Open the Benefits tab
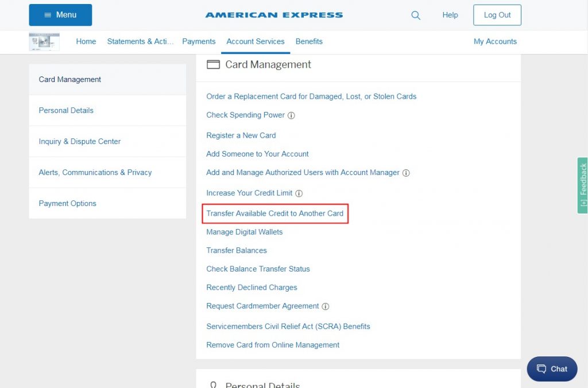This screenshot has width=588, height=388. [309, 41]
